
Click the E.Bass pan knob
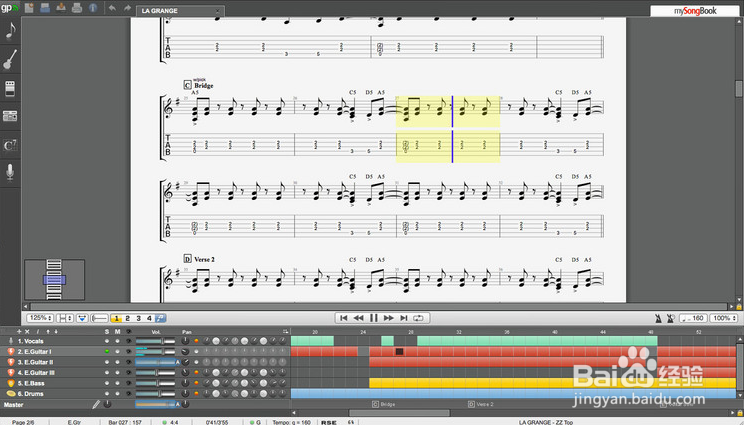pyautogui.click(x=185, y=383)
